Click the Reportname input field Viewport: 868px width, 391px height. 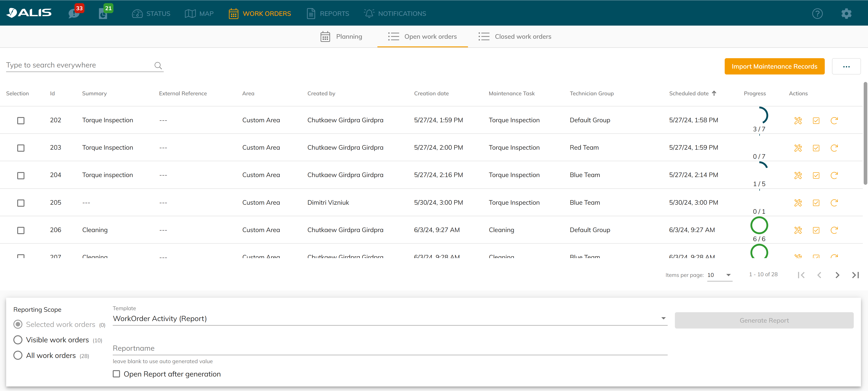pos(390,348)
